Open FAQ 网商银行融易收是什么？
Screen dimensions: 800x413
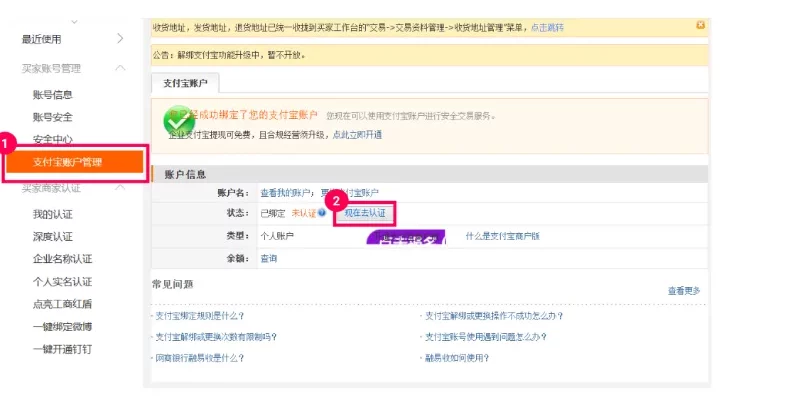click(199, 358)
